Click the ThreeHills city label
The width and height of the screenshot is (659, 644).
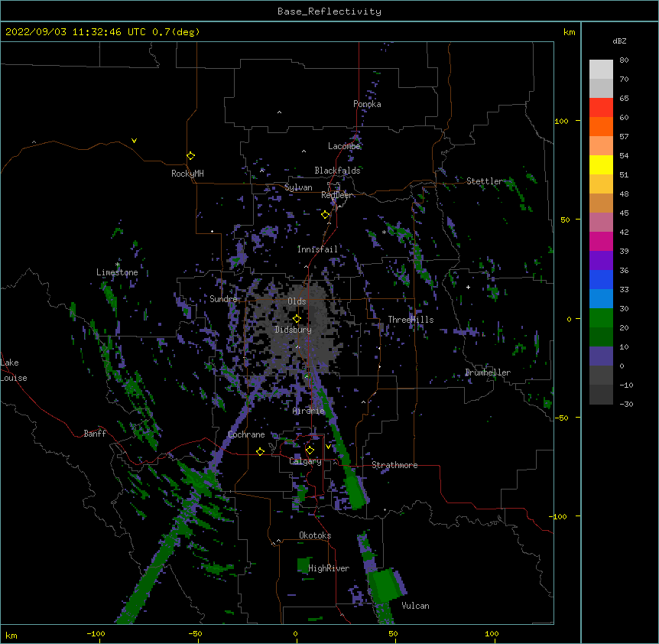411,320
